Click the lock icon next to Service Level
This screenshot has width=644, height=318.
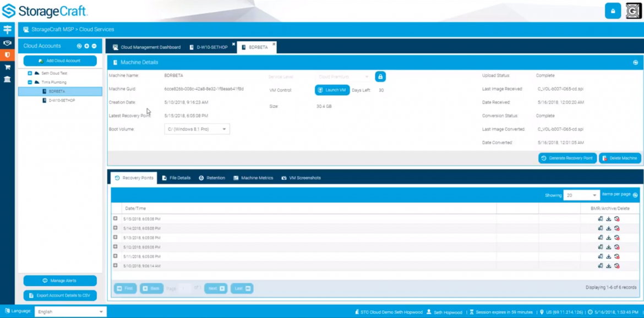(380, 76)
